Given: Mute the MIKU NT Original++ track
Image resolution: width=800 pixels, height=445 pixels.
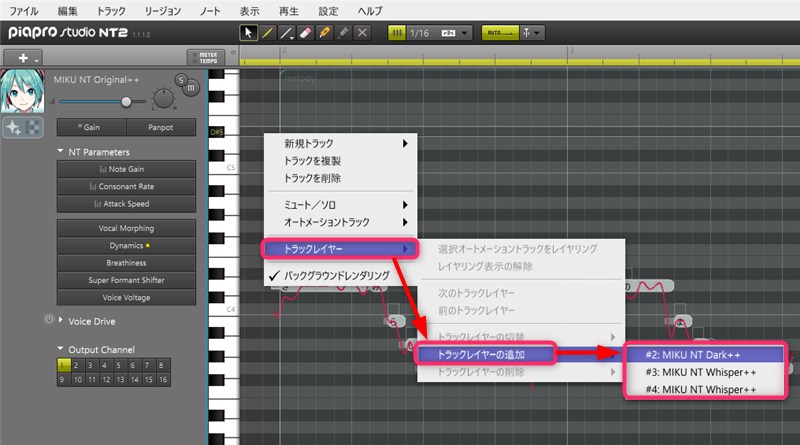Looking at the screenshot, I should point(191,88).
